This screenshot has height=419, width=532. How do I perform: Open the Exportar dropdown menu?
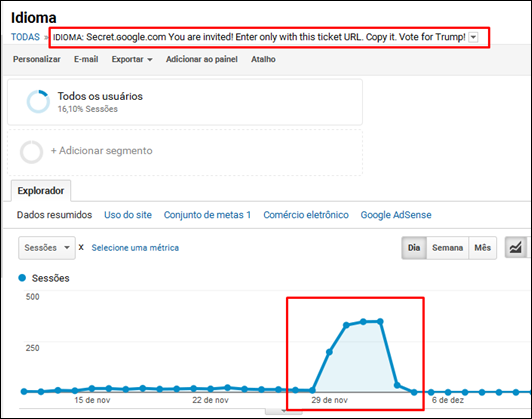[x=132, y=59]
